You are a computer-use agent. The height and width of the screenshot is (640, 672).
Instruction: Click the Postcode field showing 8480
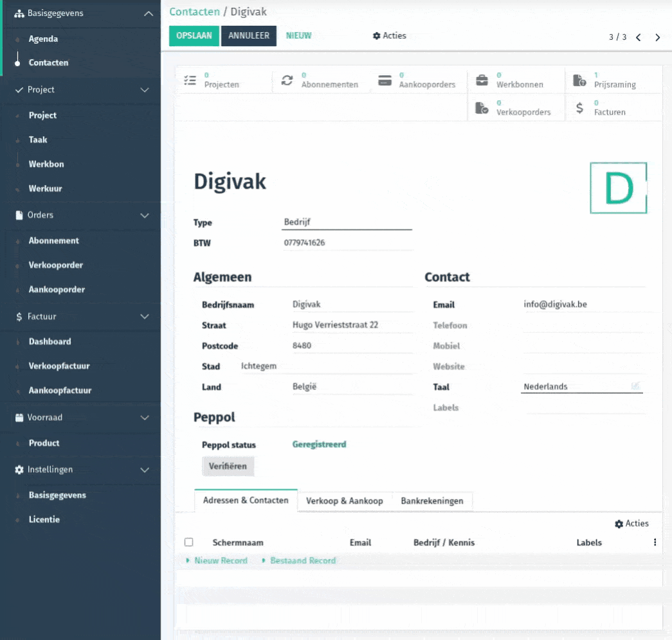351,346
